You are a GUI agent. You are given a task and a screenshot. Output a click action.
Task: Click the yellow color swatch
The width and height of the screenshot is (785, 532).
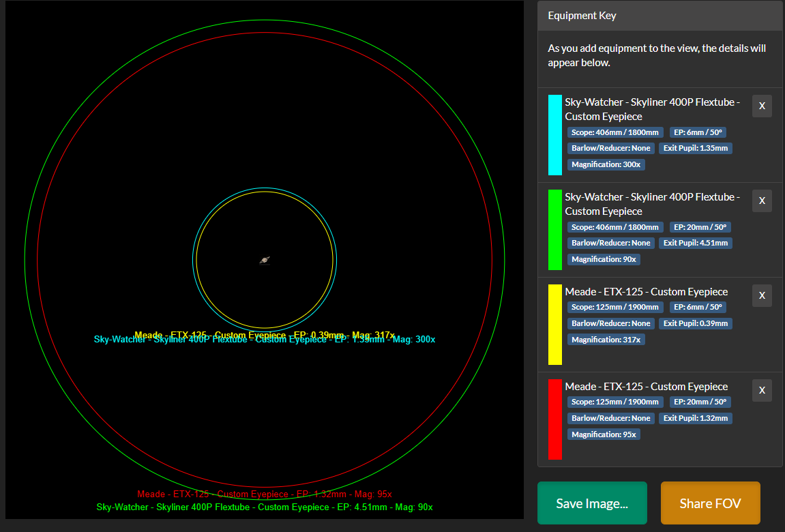(554, 325)
